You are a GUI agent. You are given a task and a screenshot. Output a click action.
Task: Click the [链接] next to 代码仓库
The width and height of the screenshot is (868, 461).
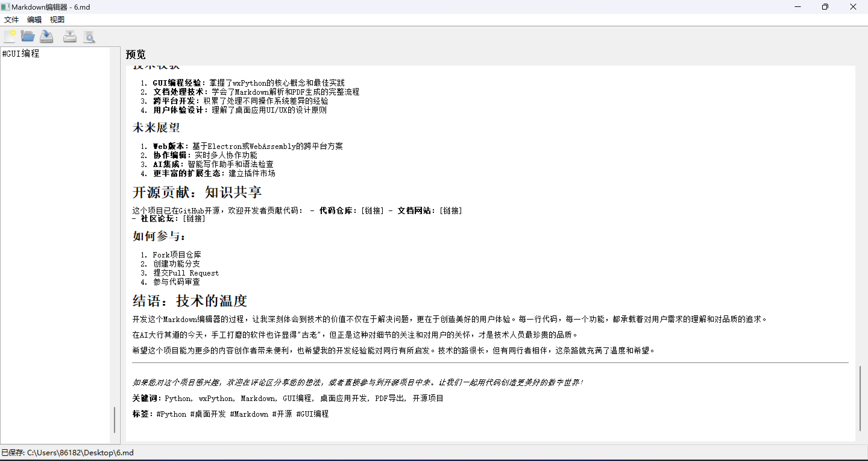[372, 210]
